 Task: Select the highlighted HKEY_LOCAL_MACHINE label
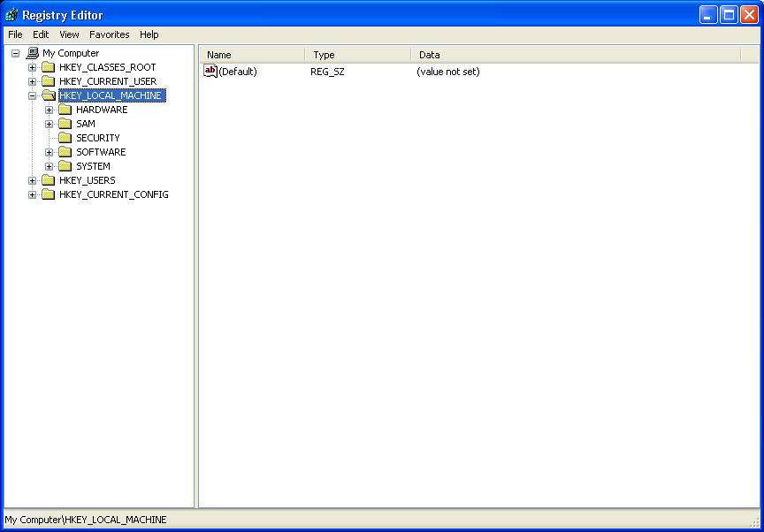(112, 95)
